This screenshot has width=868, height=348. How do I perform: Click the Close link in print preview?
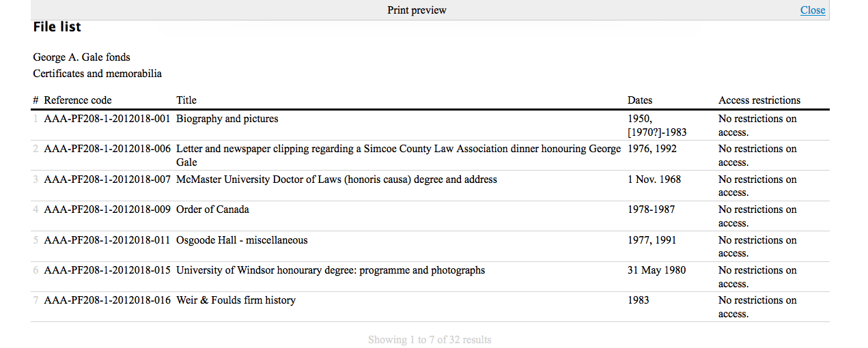pyautogui.click(x=813, y=10)
